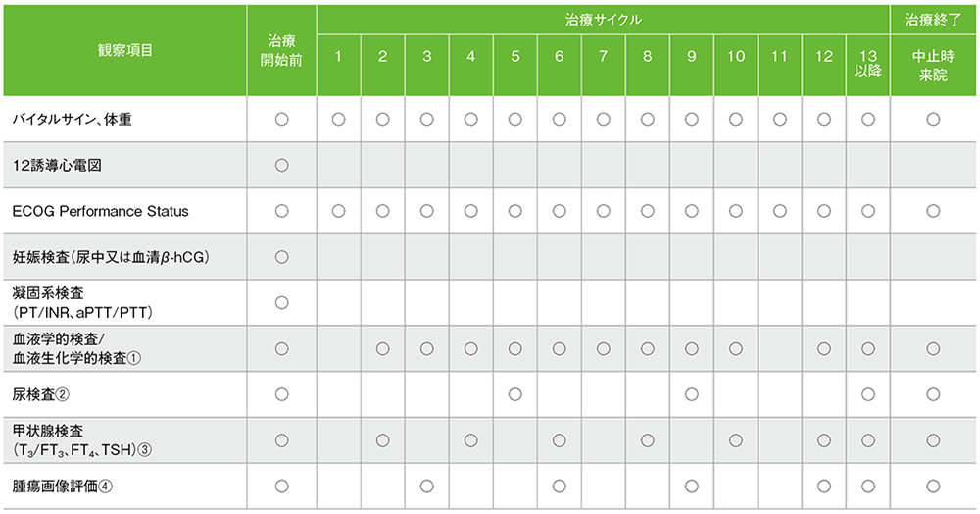Viewport: 980px width, 514px height.
Task: Select バイタルサイン circle in cycle 1
Action: coord(338,119)
